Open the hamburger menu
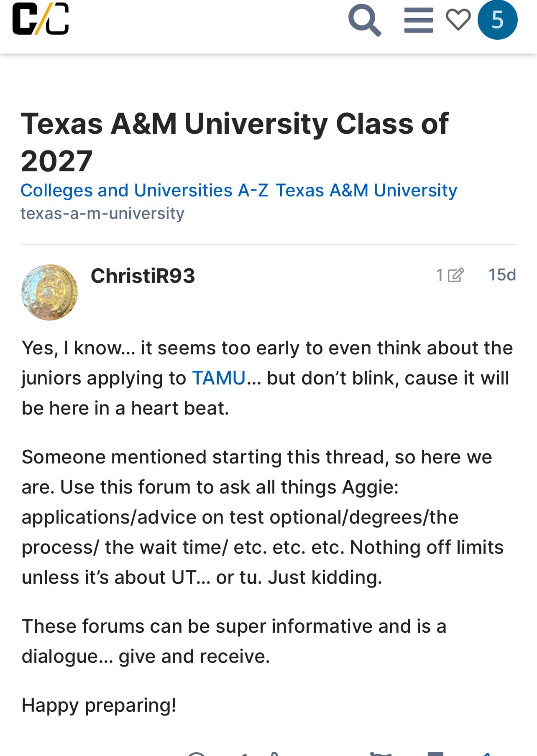The width and height of the screenshot is (537, 756). tap(419, 20)
